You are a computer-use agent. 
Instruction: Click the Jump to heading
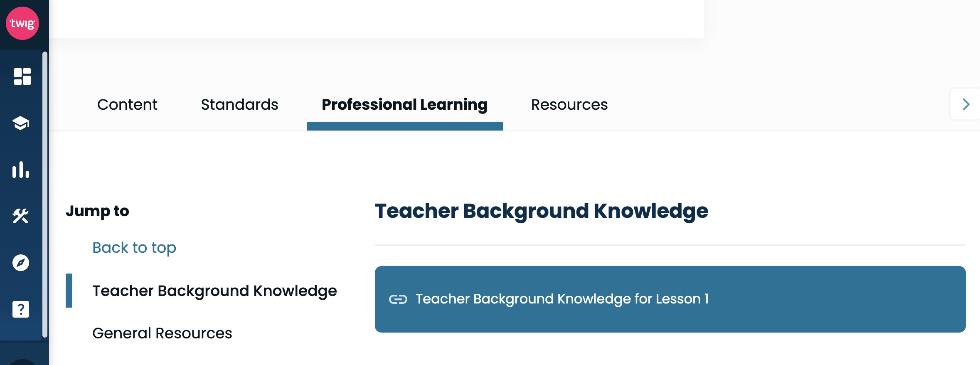coord(97,211)
